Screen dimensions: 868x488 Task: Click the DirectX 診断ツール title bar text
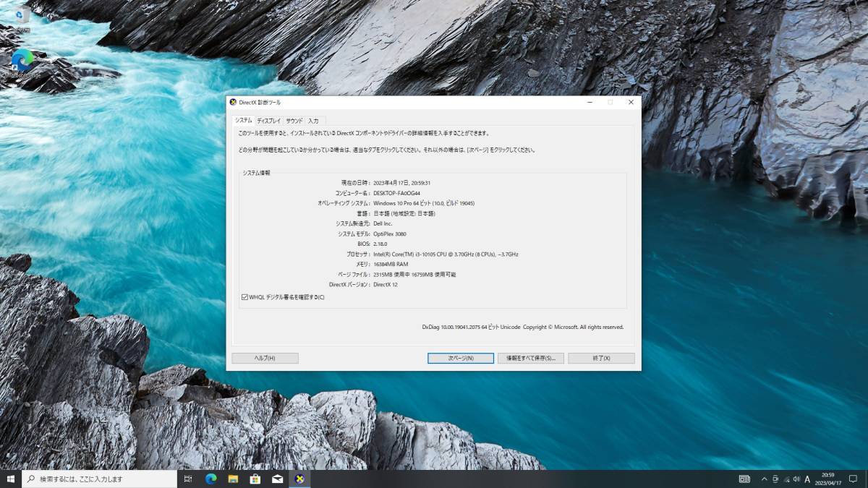[x=260, y=102]
